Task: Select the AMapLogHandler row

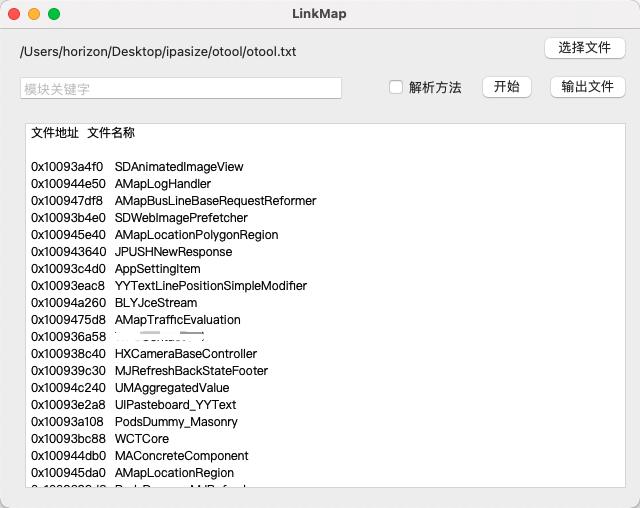Action: click(x=121, y=184)
